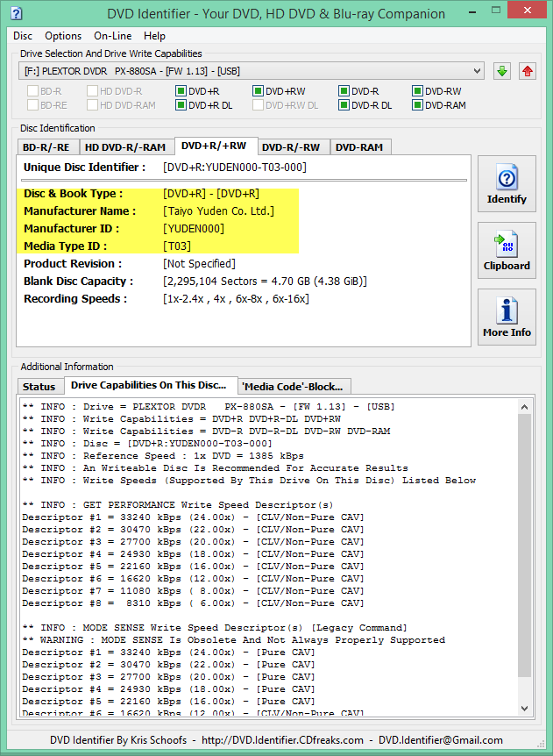Open the Options menu
Viewport: 553px width, 756px height.
[63, 36]
